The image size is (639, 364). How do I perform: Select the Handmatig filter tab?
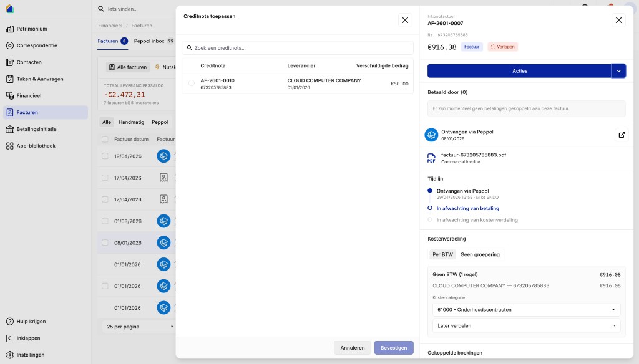(x=131, y=122)
